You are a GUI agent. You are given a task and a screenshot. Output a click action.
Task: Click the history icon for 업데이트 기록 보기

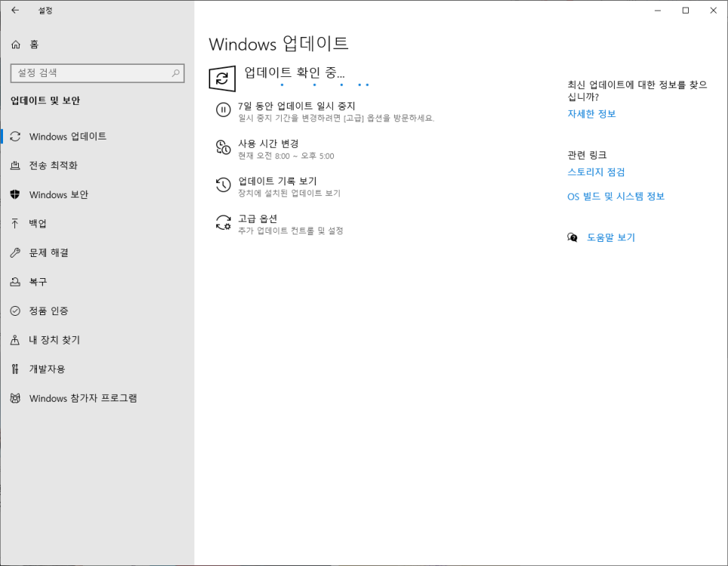(x=223, y=185)
